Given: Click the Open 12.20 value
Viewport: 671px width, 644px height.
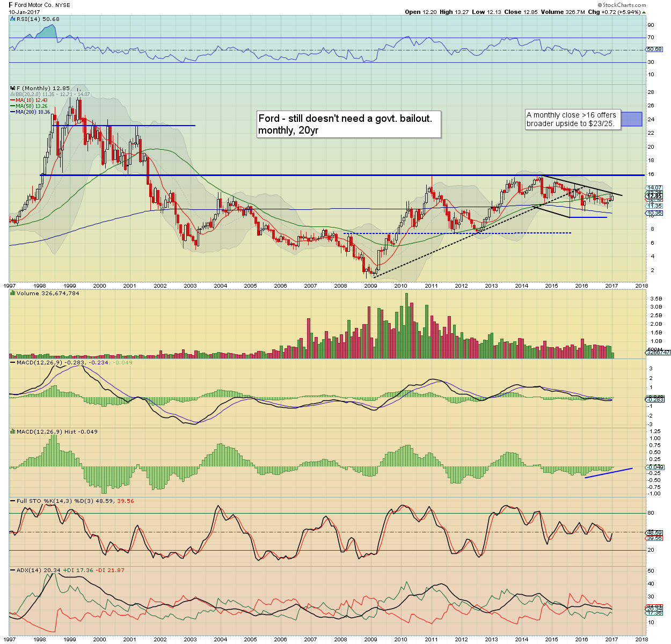Looking at the screenshot, I should click(421, 12).
